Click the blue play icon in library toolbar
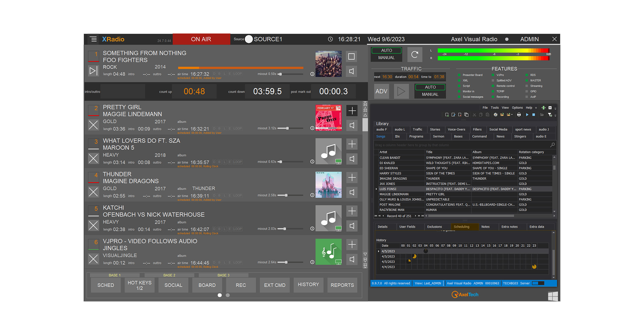644x335 pixels. pos(527,115)
